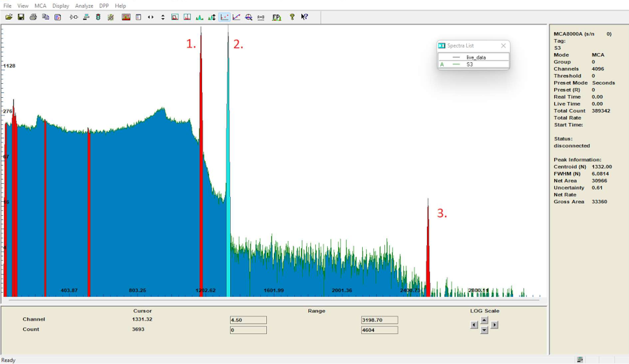Click the A+B spectrum sum icon
This screenshot has height=364, width=629.
pos(261,17)
